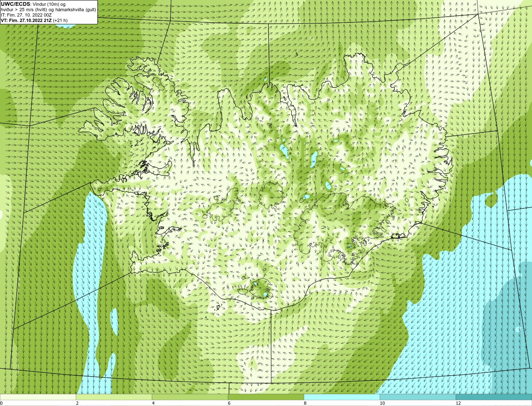
Task: Select the 10–12 teal color bar segment
Action: coord(418,397)
